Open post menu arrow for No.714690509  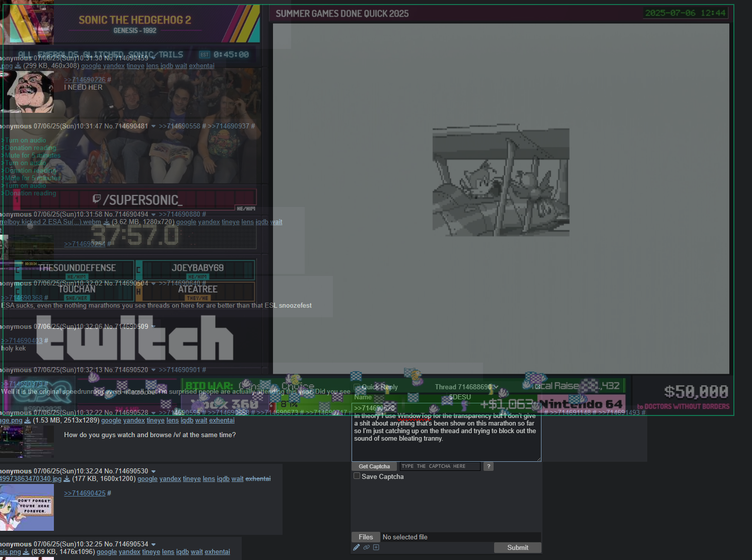pos(154,327)
